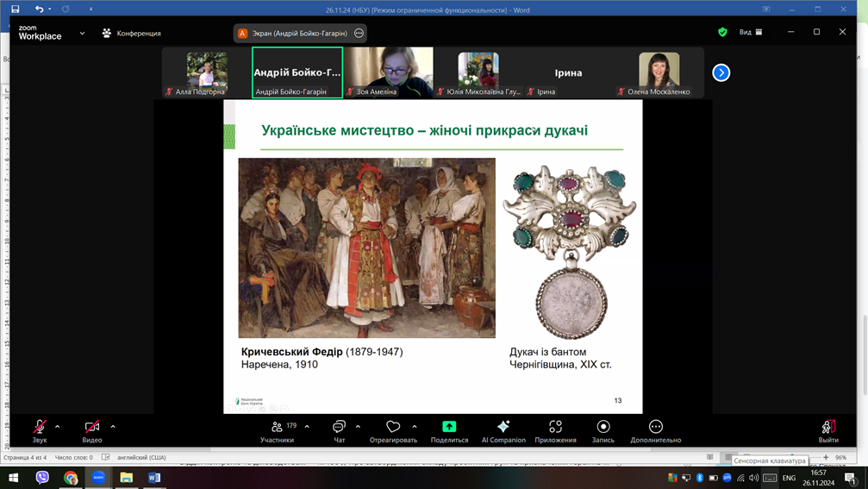The width and height of the screenshot is (868, 489).
Task: Open the Chat panel
Action: click(x=339, y=431)
